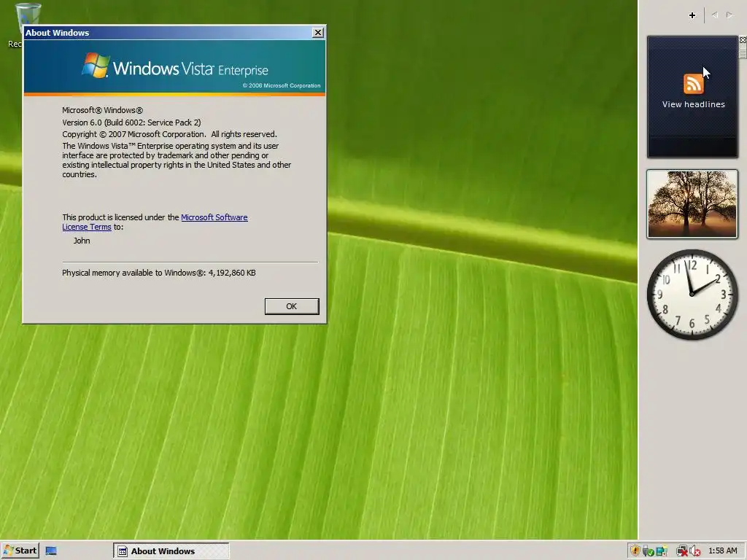This screenshot has width=747, height=560.
Task: Click the disconnected network tray icon
Action: click(x=682, y=551)
